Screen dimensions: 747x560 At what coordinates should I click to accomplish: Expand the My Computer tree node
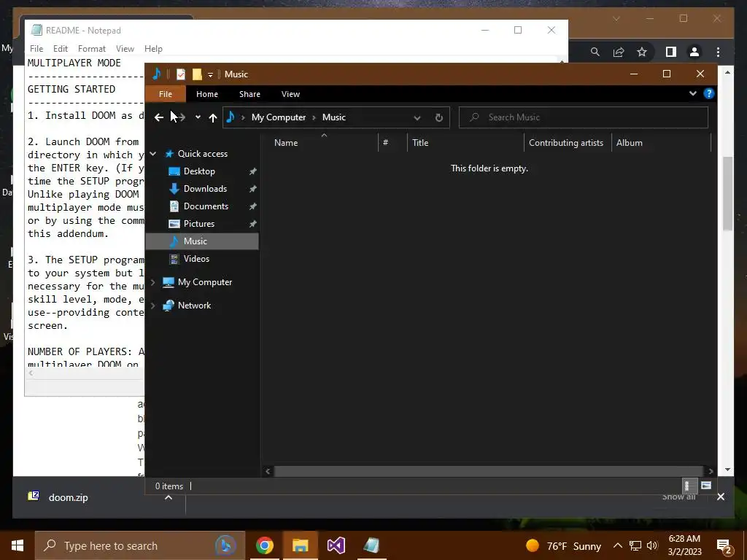pyautogui.click(x=153, y=282)
